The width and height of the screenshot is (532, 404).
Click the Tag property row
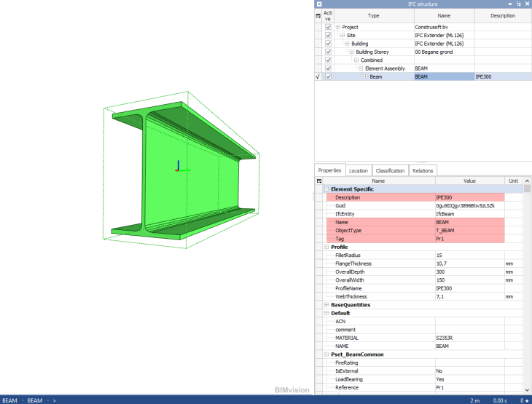415,239
